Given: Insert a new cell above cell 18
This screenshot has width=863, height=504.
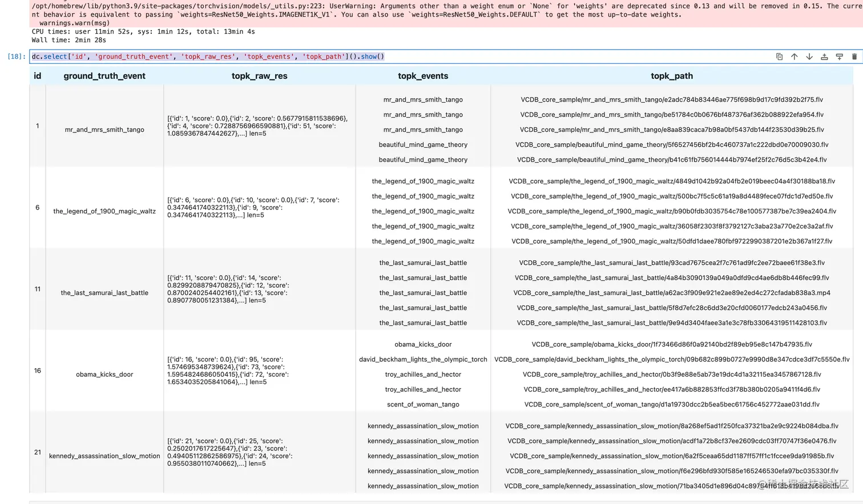Looking at the screenshot, I should pyautogui.click(x=824, y=57).
